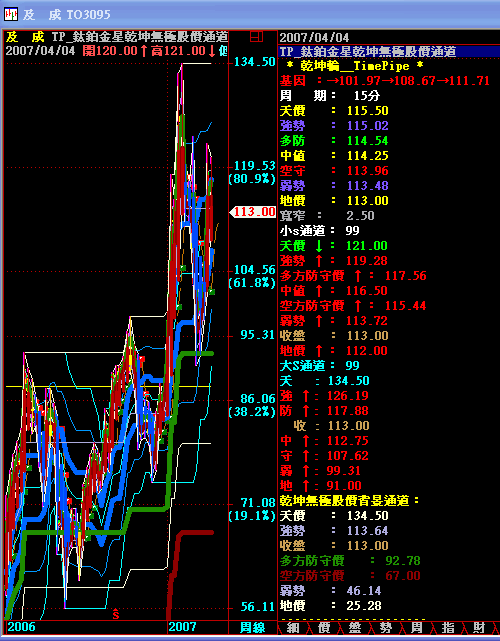Click the green 天價 ↓ 121.00 row
This screenshot has height=641, width=500.
click(x=334, y=246)
